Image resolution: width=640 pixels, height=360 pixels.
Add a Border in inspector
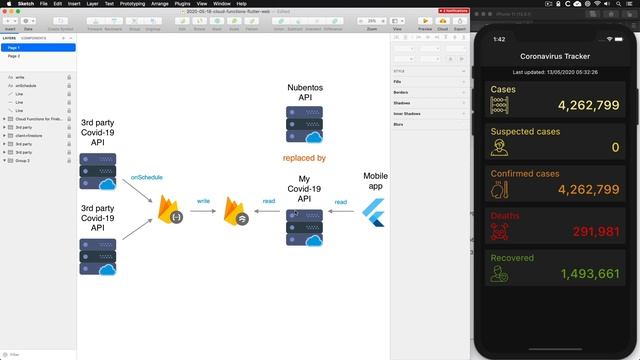pos(464,92)
